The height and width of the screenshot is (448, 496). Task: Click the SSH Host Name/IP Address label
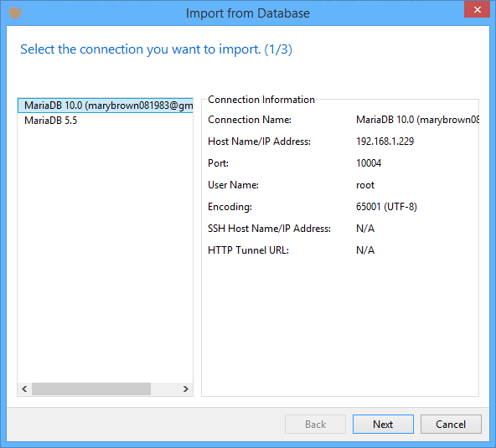click(x=269, y=229)
